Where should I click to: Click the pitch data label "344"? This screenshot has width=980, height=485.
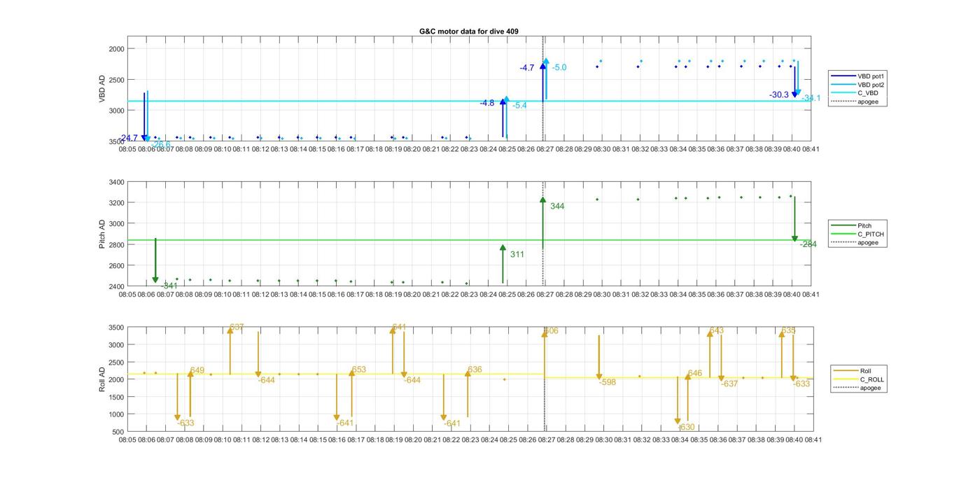click(x=557, y=206)
